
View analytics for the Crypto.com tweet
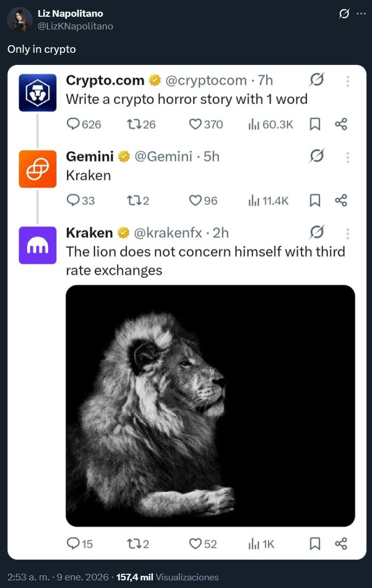(x=255, y=124)
